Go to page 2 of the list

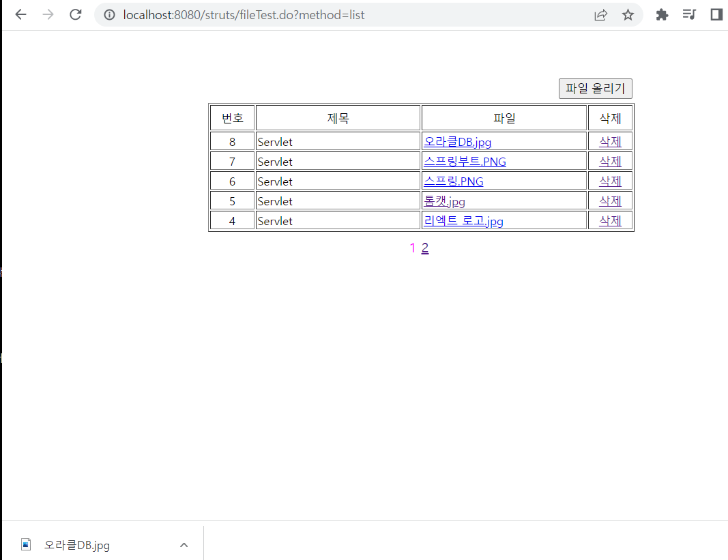(425, 248)
